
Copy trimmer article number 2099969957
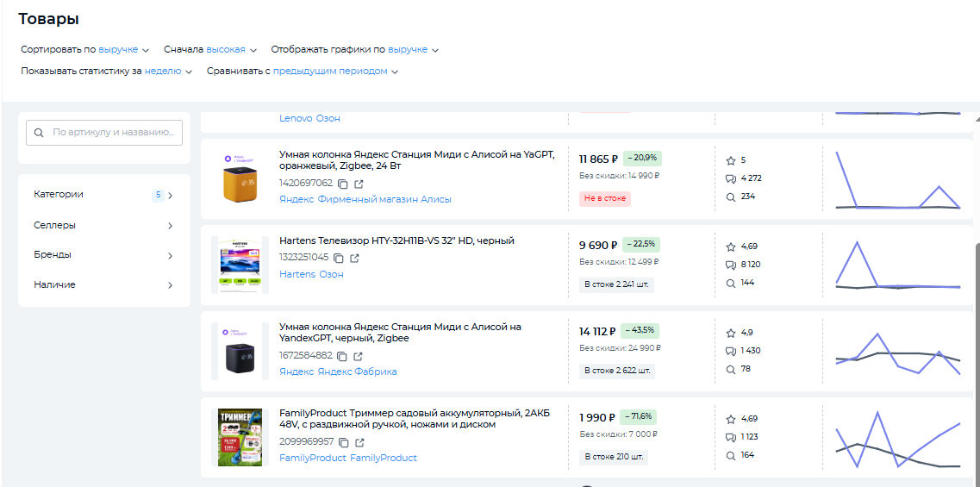(x=344, y=442)
